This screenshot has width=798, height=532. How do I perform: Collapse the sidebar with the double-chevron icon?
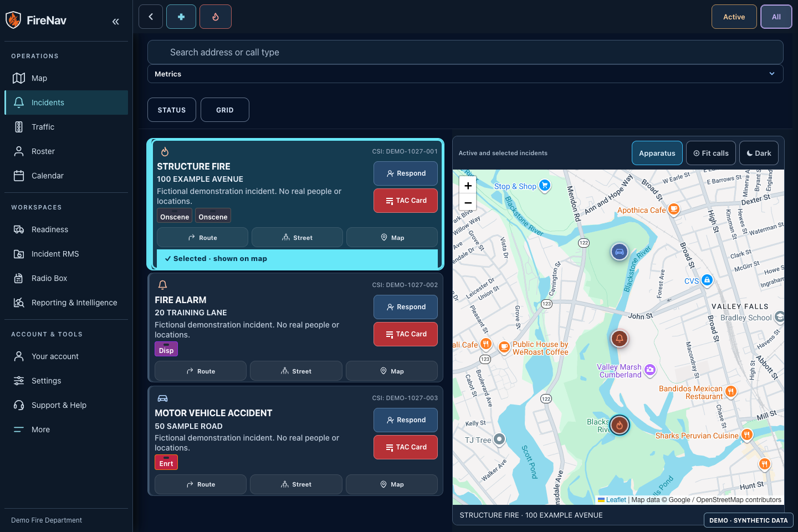[x=115, y=22]
